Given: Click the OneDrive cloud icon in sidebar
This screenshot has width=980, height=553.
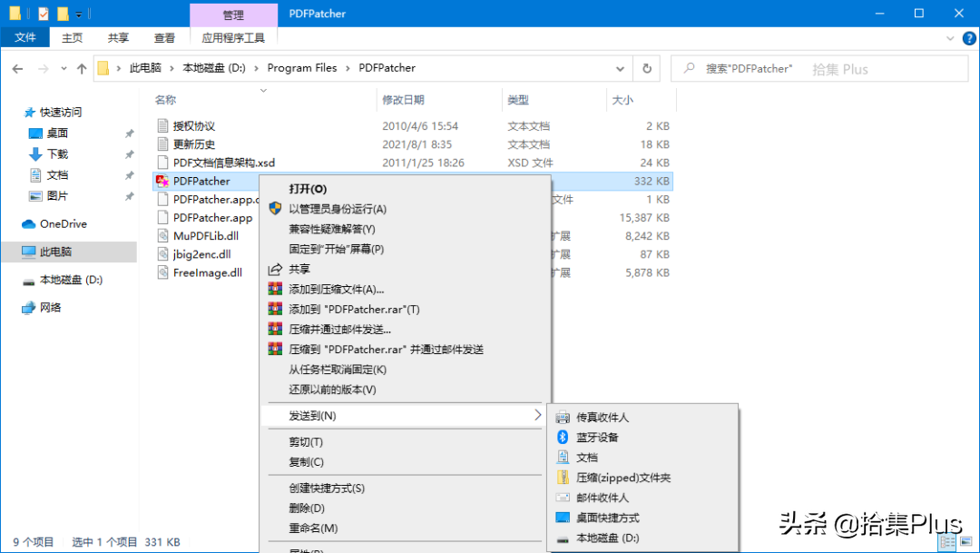Looking at the screenshot, I should 29,224.
